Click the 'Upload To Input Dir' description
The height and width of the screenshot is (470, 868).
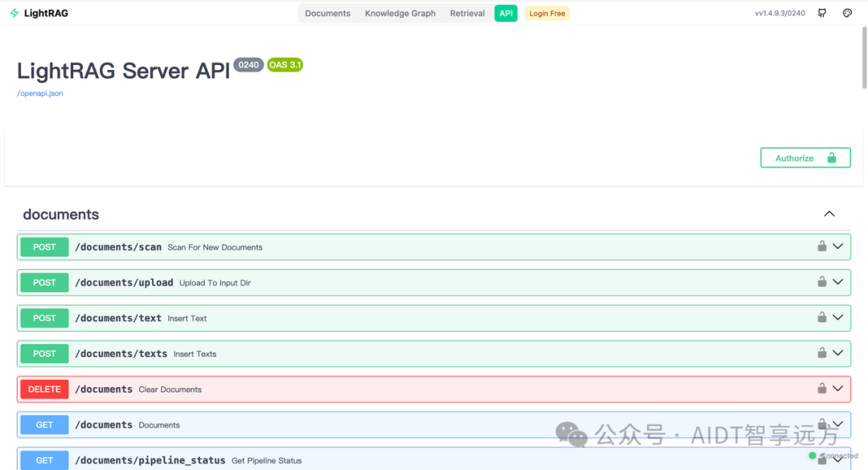(215, 283)
